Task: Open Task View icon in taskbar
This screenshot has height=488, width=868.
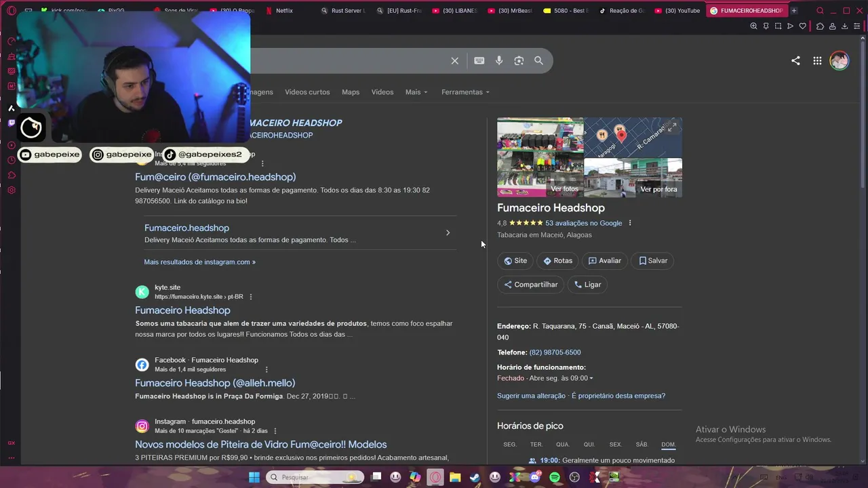Action: pyautogui.click(x=376, y=477)
